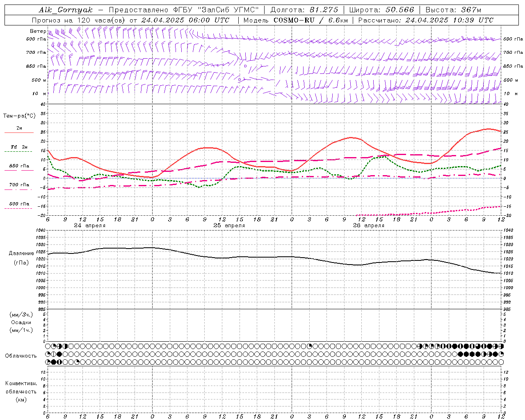Click the COSMO-RU / 6.6км model label

[311, 20]
